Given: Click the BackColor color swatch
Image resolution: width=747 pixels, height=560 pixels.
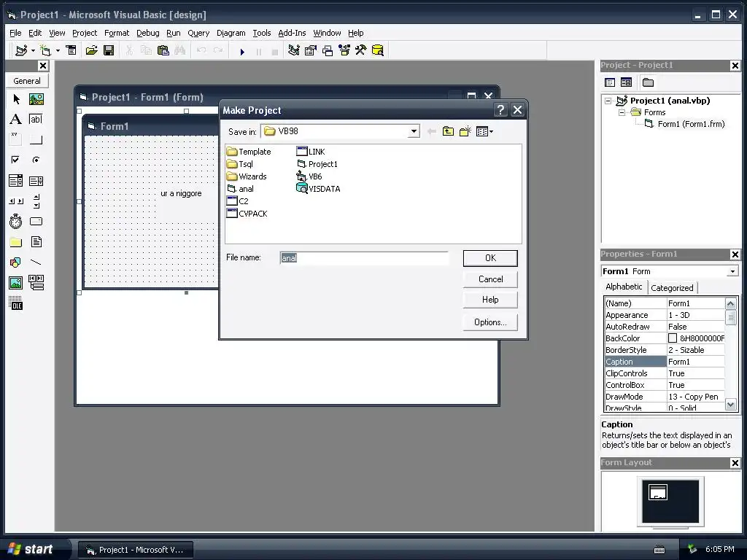Looking at the screenshot, I should point(673,338).
